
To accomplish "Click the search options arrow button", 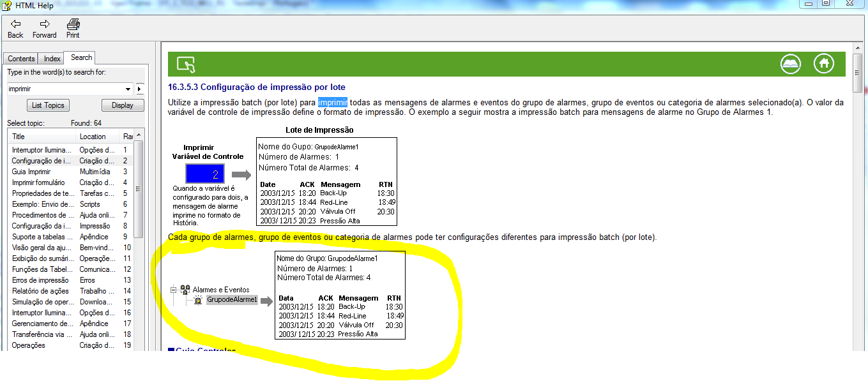I will tap(140, 89).
